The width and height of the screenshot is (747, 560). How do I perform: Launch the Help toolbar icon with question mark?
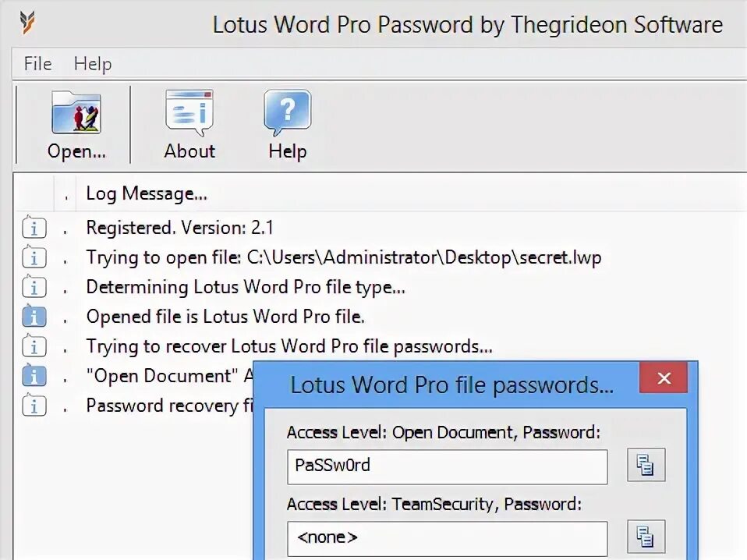(287, 125)
